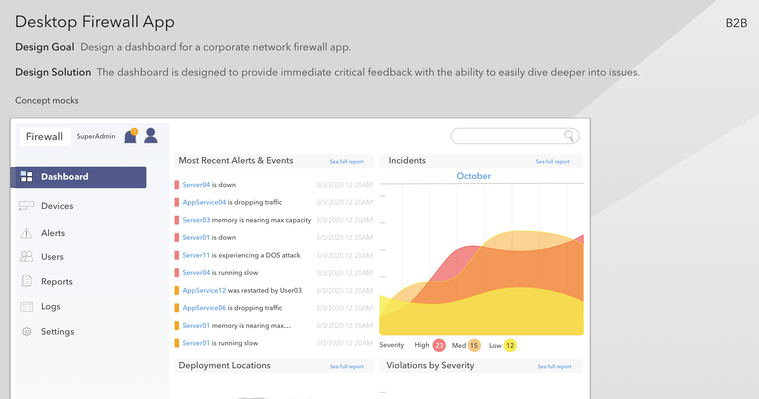Click the SuperAdmin label
759x399 pixels.
pyautogui.click(x=96, y=137)
